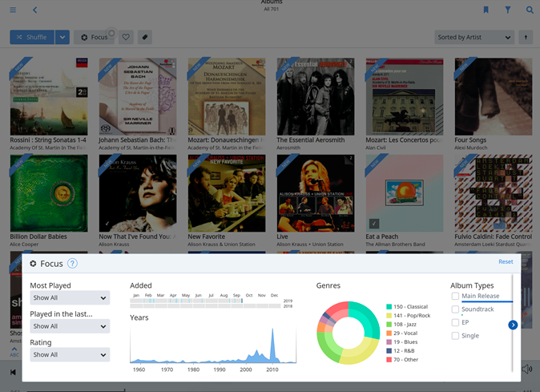Open the hamburger navigation menu
The width and height of the screenshot is (540, 392).
click(13, 10)
